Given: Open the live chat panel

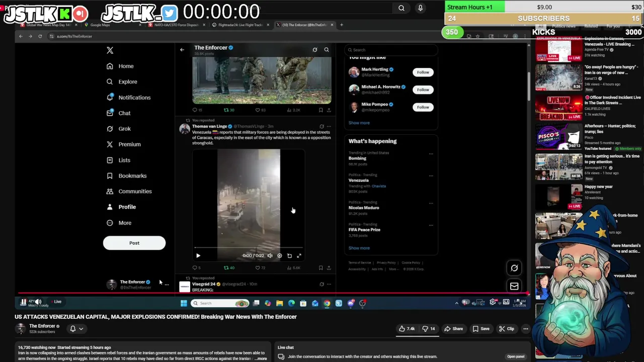Looking at the screenshot, I should point(516,356).
